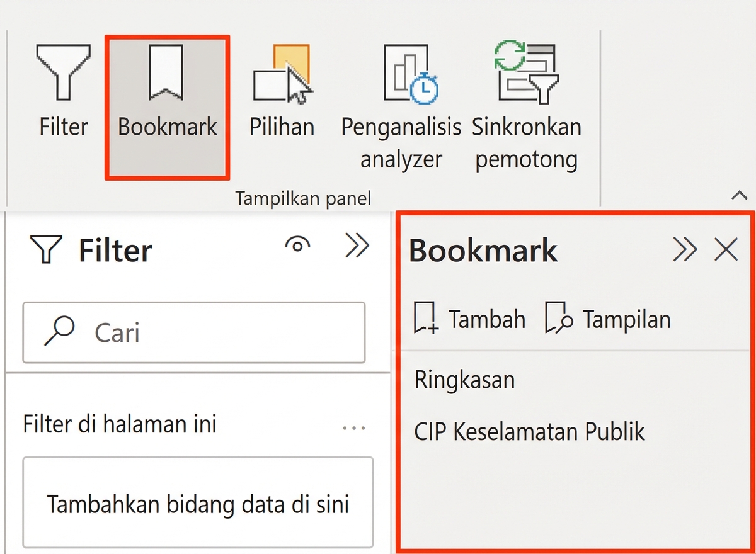Click Tampilan to present bookmarks
This screenshot has height=554, width=756.
coord(626,319)
